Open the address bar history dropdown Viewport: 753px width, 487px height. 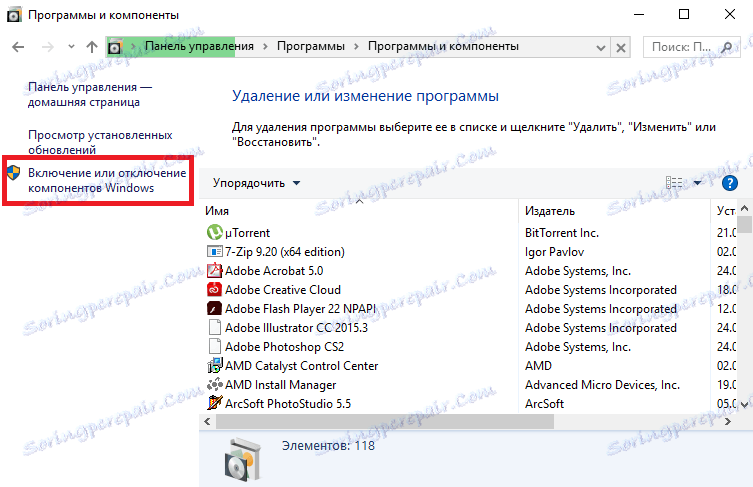point(600,48)
